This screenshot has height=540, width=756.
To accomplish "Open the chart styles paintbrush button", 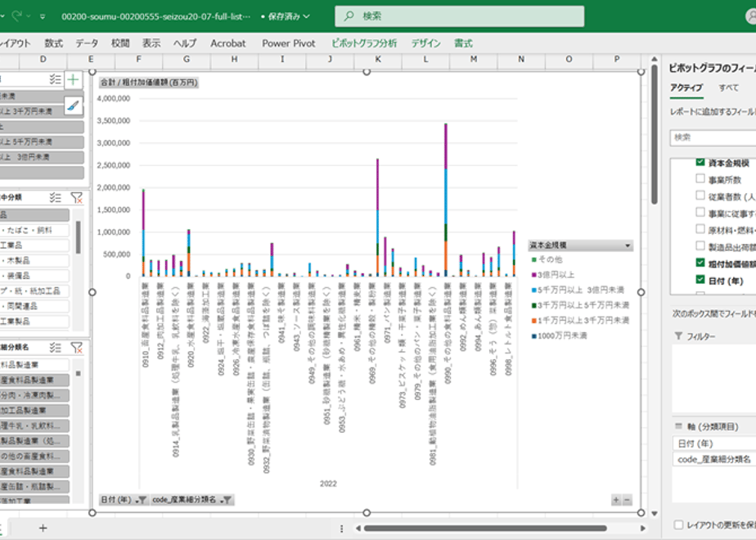I will (73, 105).
